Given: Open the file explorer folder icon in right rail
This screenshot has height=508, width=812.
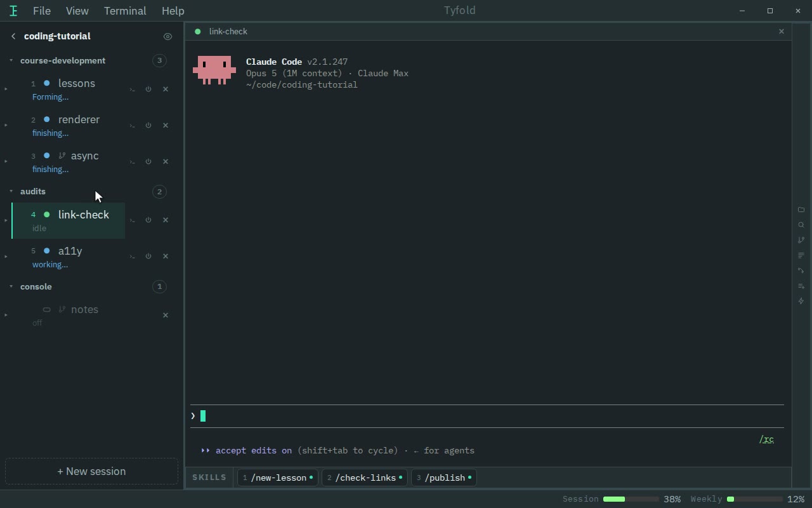Looking at the screenshot, I should [x=801, y=210].
